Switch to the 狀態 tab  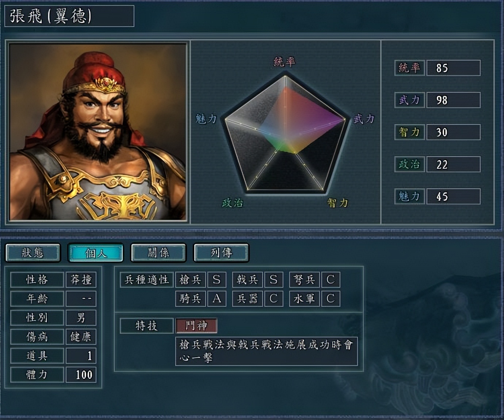(33, 253)
